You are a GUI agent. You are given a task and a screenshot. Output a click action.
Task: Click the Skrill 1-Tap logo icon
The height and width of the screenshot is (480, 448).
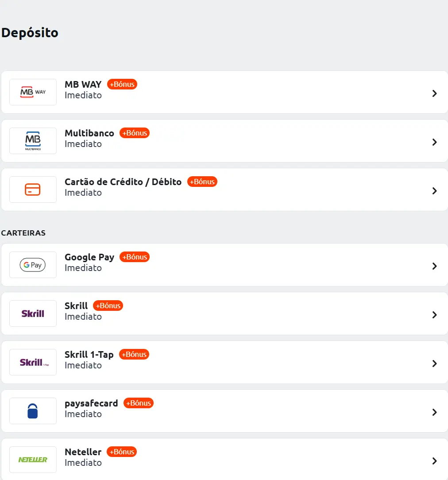pyautogui.click(x=33, y=362)
